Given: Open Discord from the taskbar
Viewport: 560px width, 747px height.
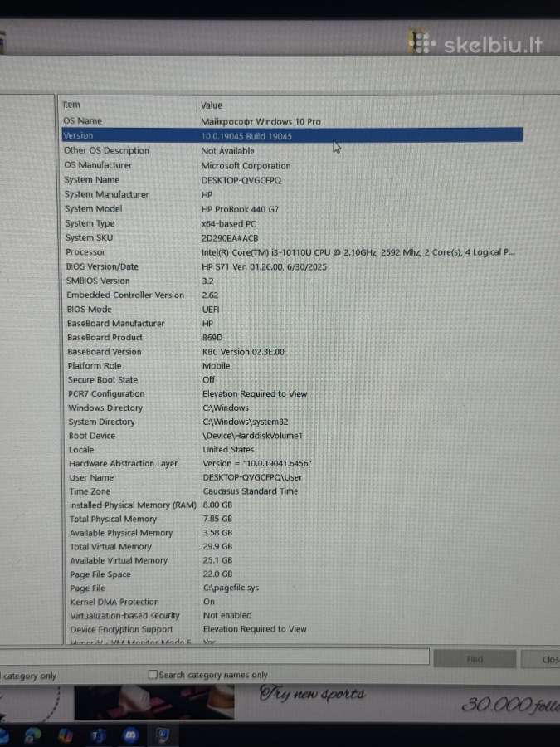Looking at the screenshot, I should [130, 735].
